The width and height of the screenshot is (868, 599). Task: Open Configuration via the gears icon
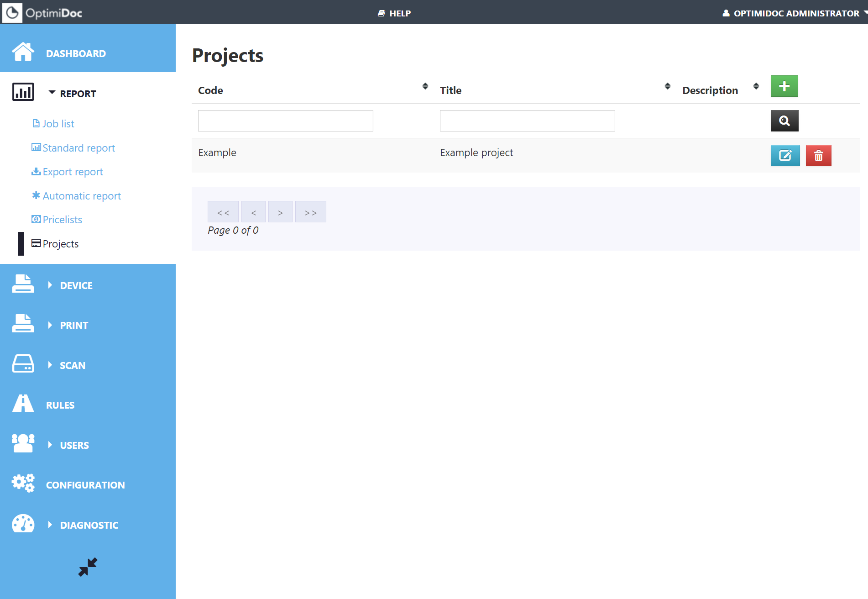(23, 483)
